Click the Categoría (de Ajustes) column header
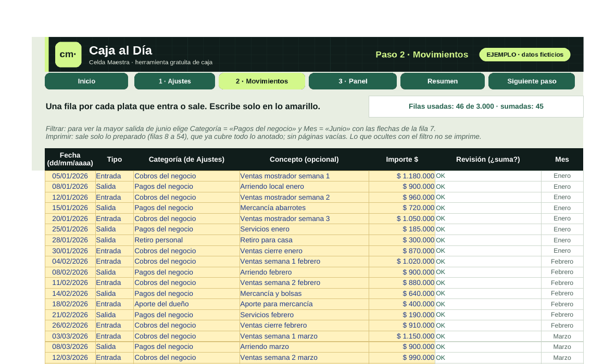The image size is (616, 364). 186,159
